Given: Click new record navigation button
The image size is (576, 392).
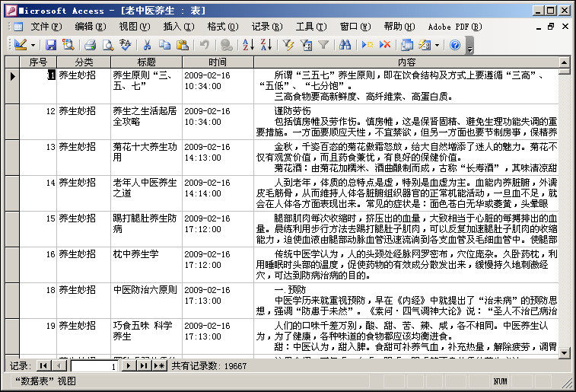Looking at the screenshot, I should tap(159, 365).
